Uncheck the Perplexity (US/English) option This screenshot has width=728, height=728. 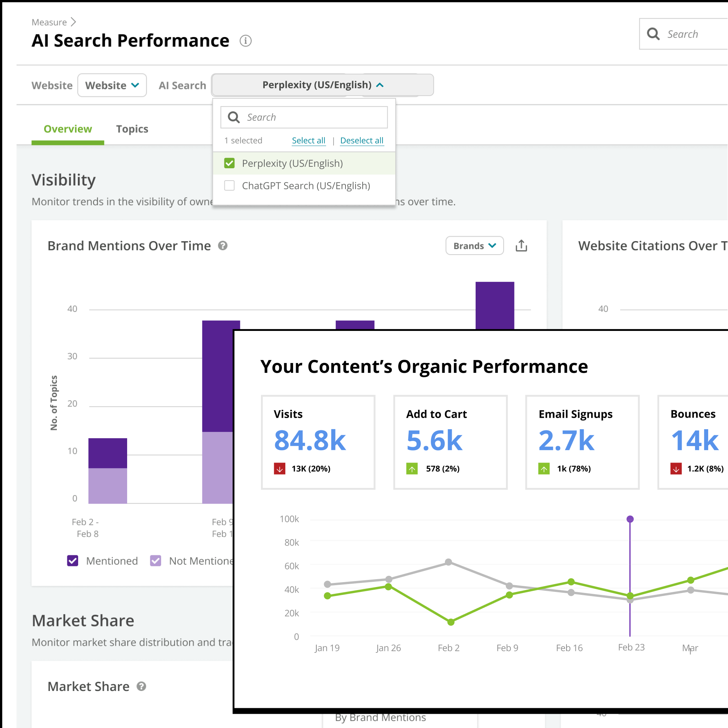tap(230, 163)
